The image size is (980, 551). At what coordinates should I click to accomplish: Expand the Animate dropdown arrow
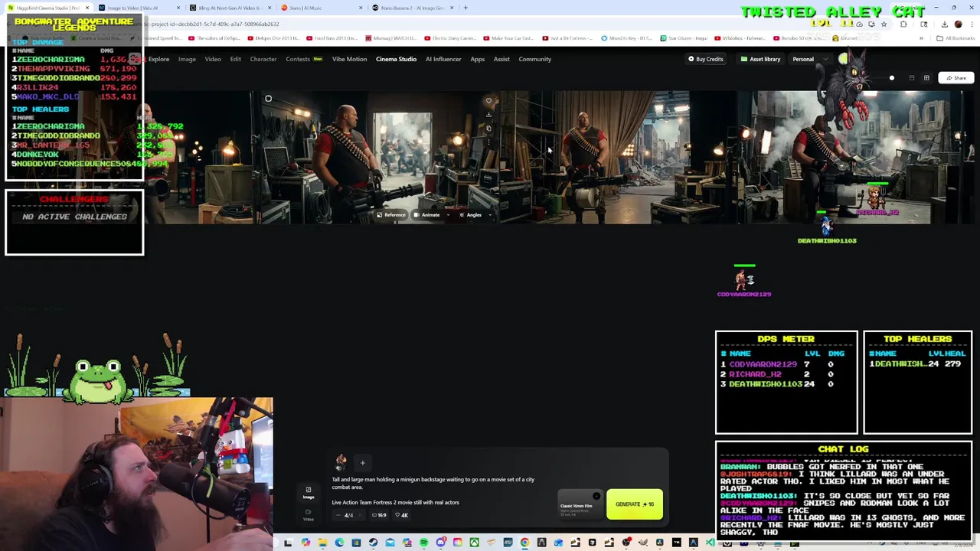(449, 215)
